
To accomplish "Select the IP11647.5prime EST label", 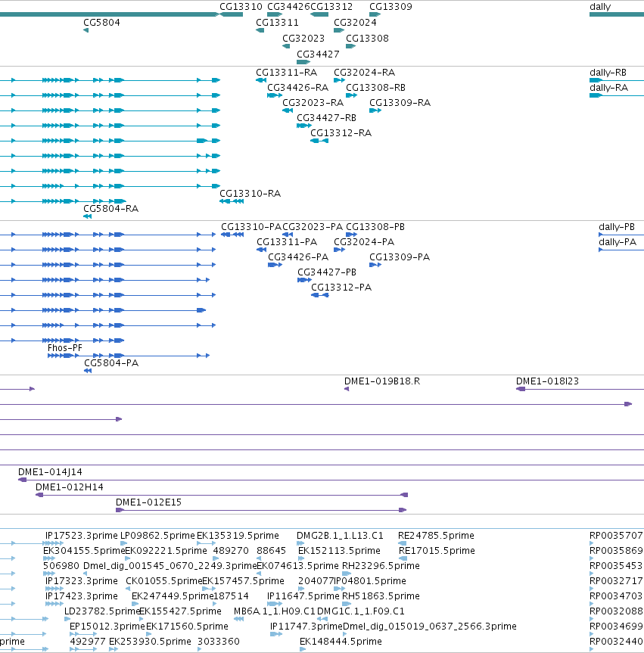I will pos(303,596).
